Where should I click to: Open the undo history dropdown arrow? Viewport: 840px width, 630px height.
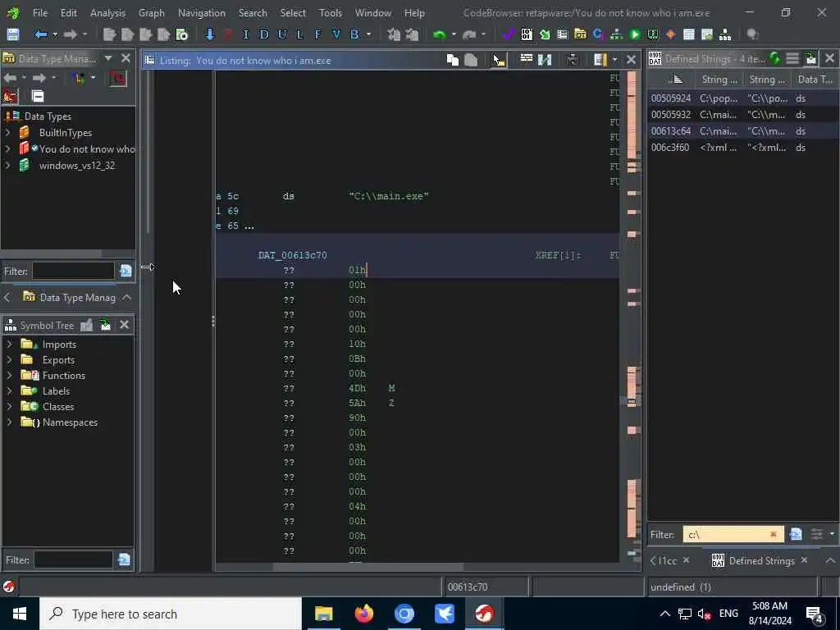point(454,34)
